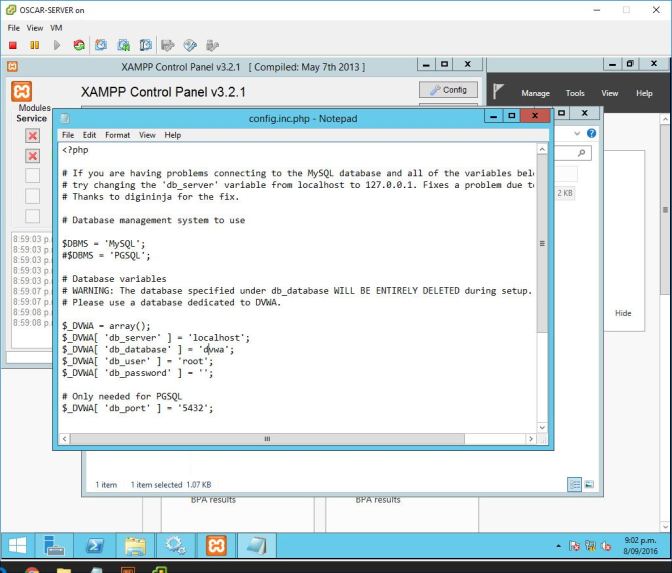Screen dimensions: 672x573
Task: Open the Notepad Edit menu
Action: click(89, 135)
